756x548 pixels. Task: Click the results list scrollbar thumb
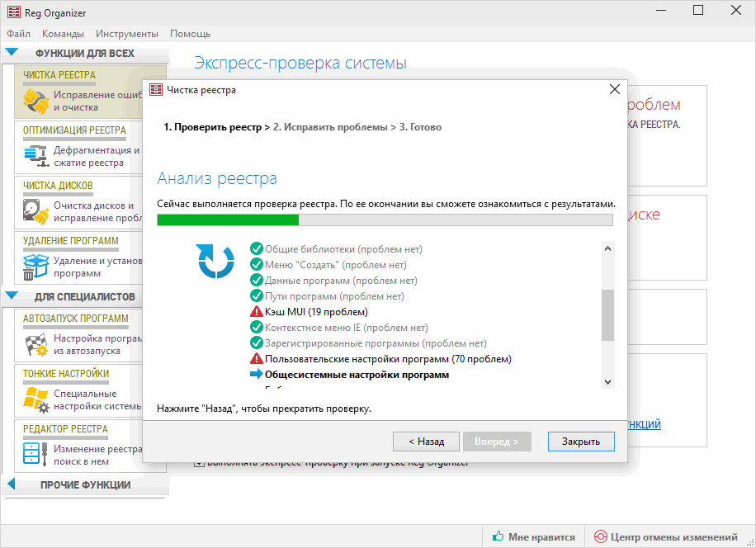click(607, 315)
